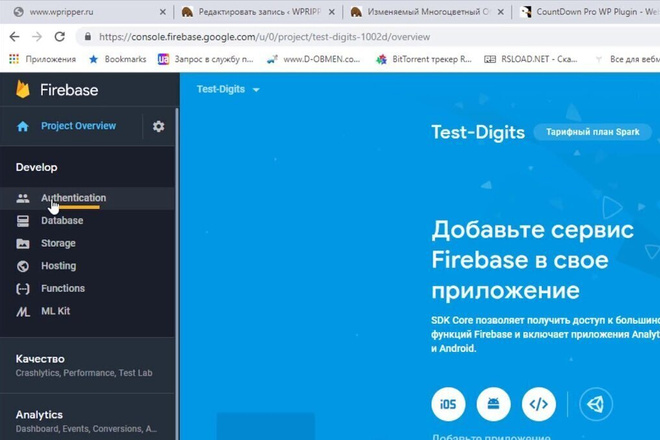The width and height of the screenshot is (660, 440).
Task: Click the Authentication people icon
Action: coord(23,198)
